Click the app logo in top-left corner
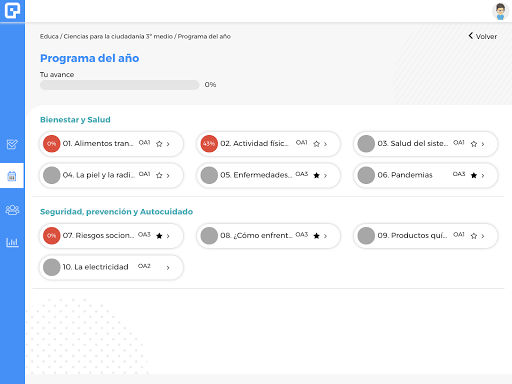Image resolution: width=512 pixels, height=384 pixels. [12, 10]
